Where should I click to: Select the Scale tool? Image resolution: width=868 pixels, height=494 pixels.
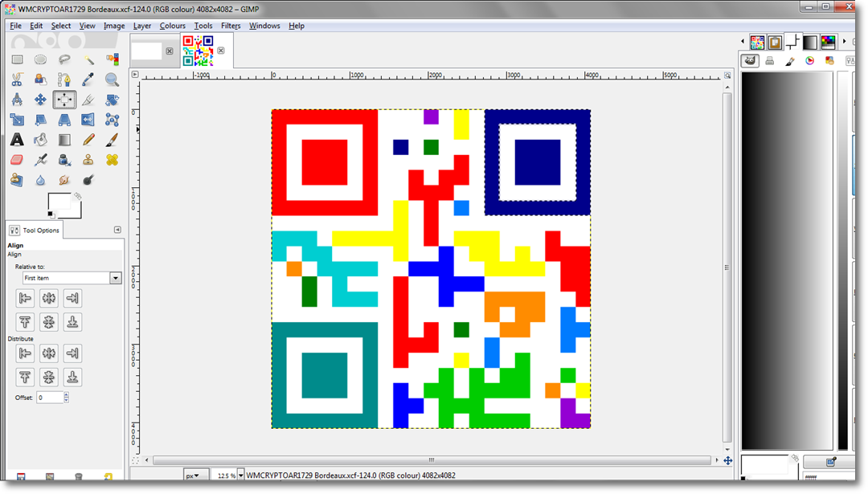[x=17, y=120]
